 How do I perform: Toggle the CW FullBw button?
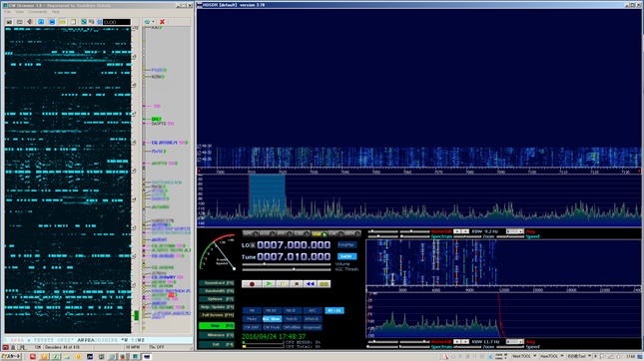point(292,327)
